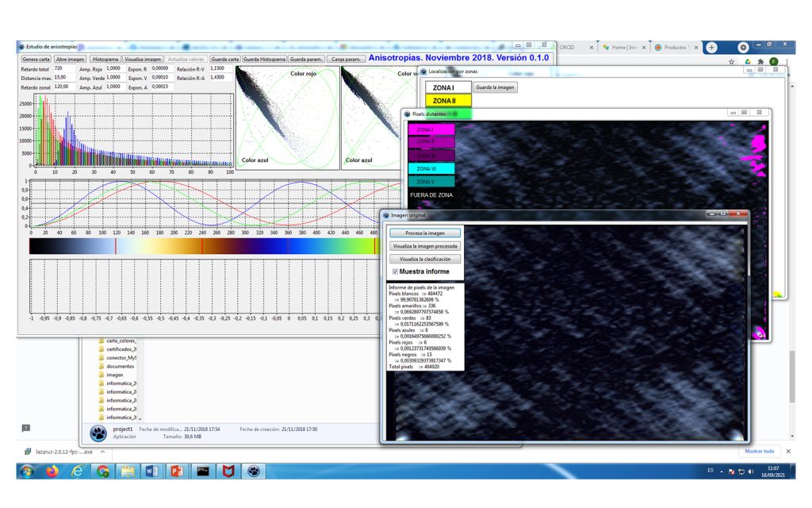812x508 pixels.
Task: Open PowerPoint from the taskbar
Action: tap(178, 471)
